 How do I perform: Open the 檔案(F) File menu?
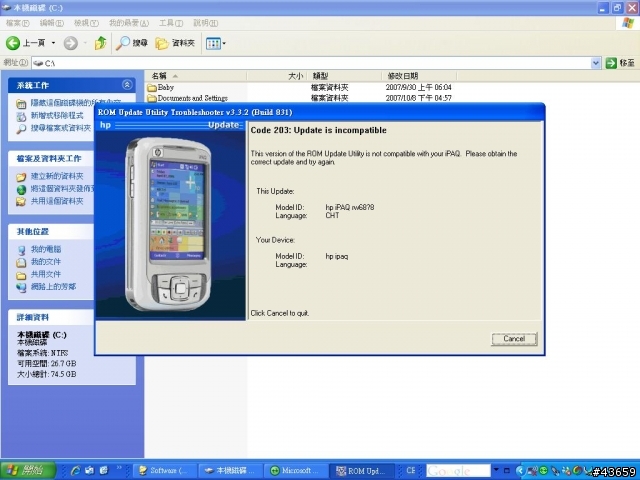[x=18, y=23]
